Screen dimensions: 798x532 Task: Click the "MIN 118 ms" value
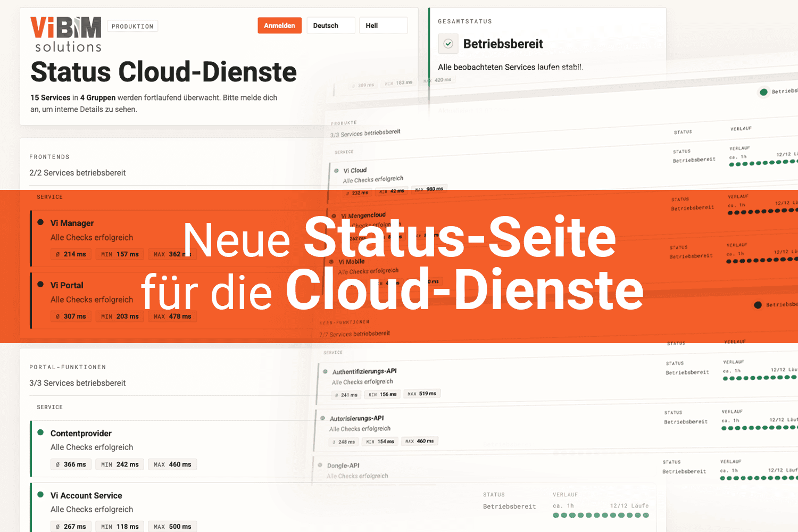120,527
